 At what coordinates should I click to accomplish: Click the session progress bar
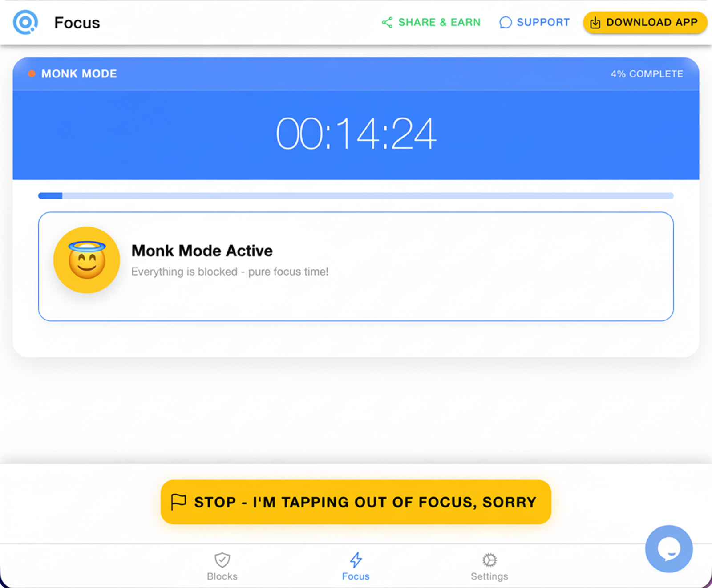tap(356, 196)
